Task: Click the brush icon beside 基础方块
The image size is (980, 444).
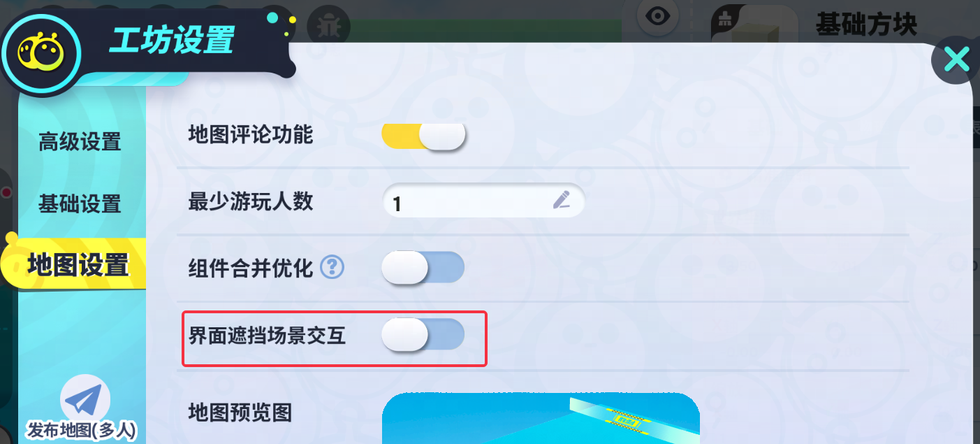Action: point(724,21)
